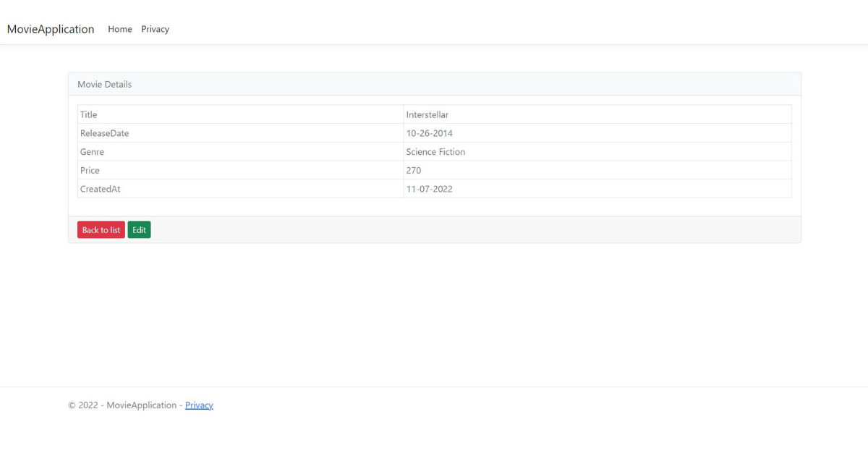Click the Price row label

[x=90, y=170]
